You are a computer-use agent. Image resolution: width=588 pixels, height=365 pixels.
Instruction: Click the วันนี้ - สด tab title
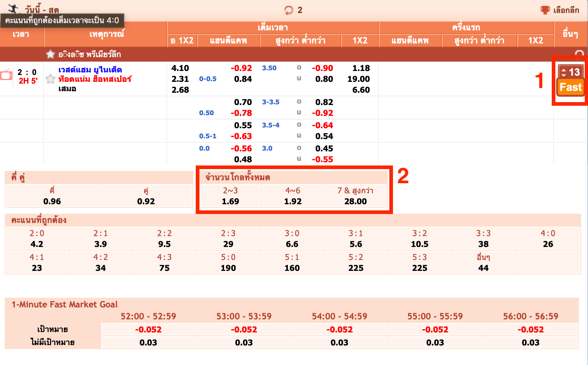tap(42, 10)
